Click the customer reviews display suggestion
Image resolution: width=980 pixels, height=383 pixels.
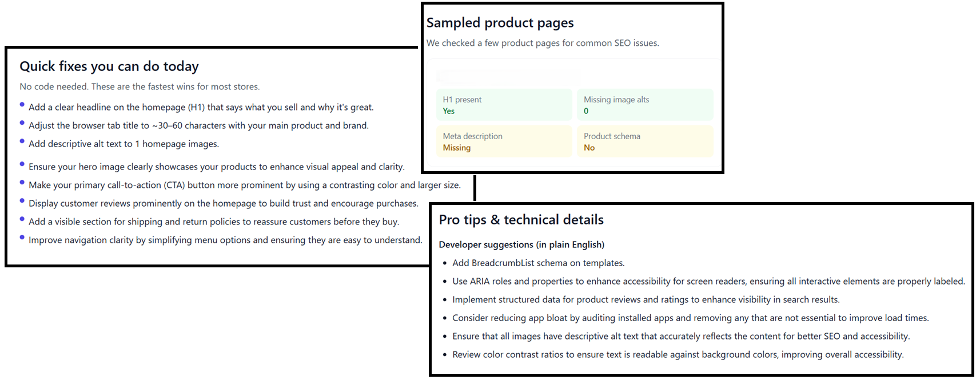223,203
